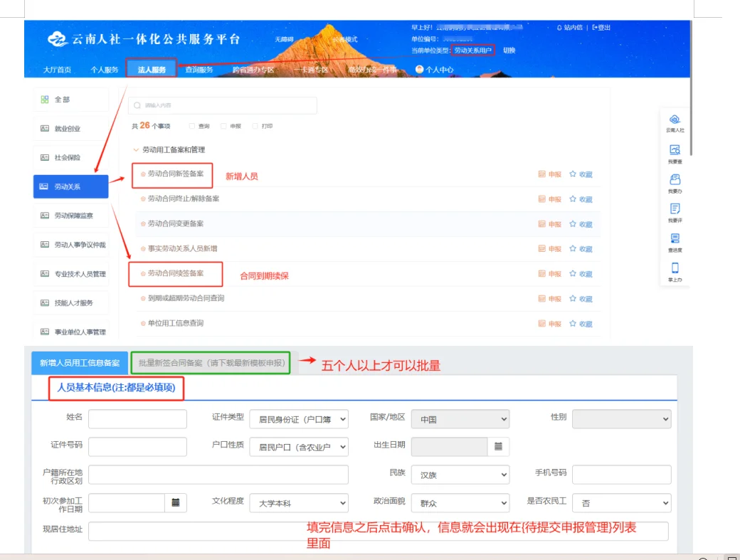The height and width of the screenshot is (560, 740).
Task: Collapse 劳动用工备案和管理 section
Action: [136, 149]
